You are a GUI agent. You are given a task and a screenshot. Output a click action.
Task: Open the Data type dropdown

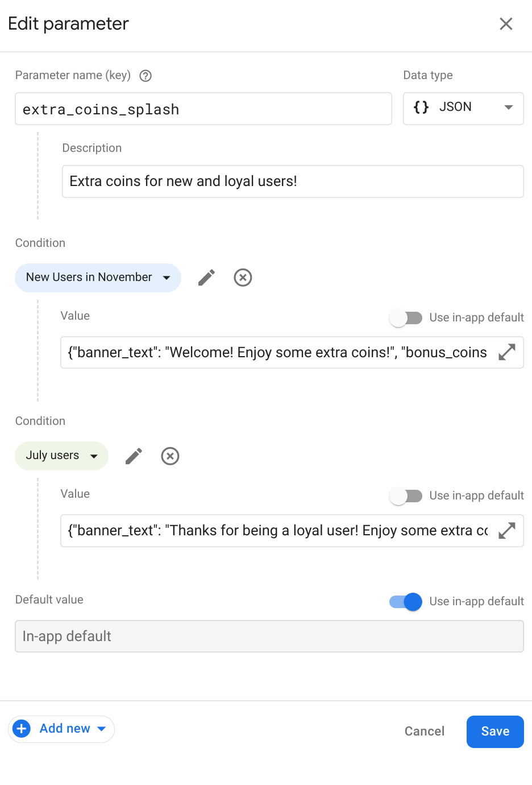pyautogui.click(x=509, y=108)
